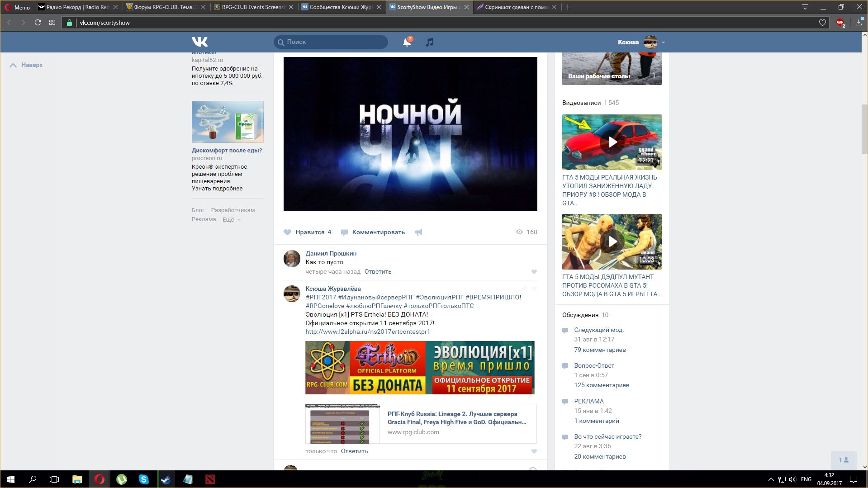Click Комментировать under the post
868x488 pixels.
373,232
